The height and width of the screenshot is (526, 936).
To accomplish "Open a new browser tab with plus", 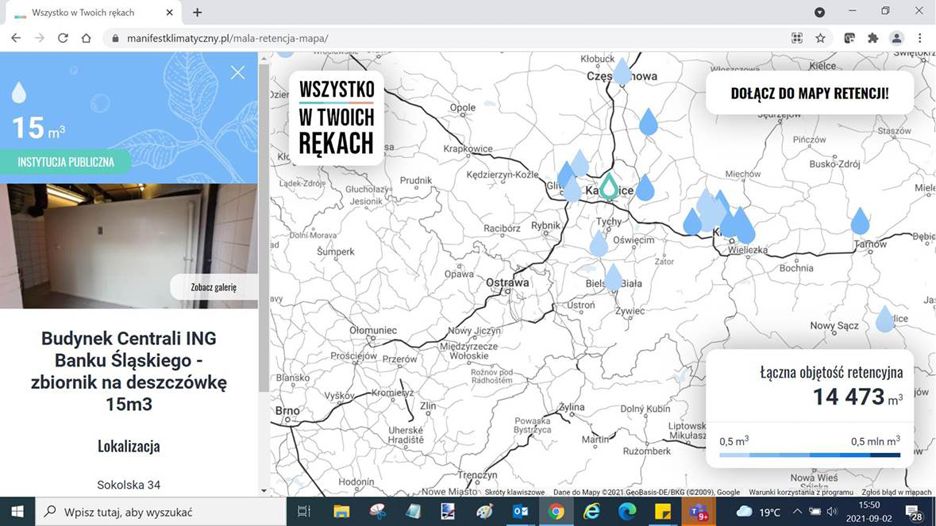I will point(198,12).
